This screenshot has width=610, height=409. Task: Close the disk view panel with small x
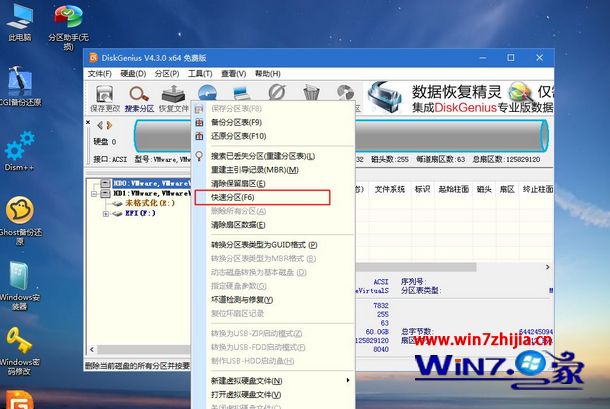88,123
